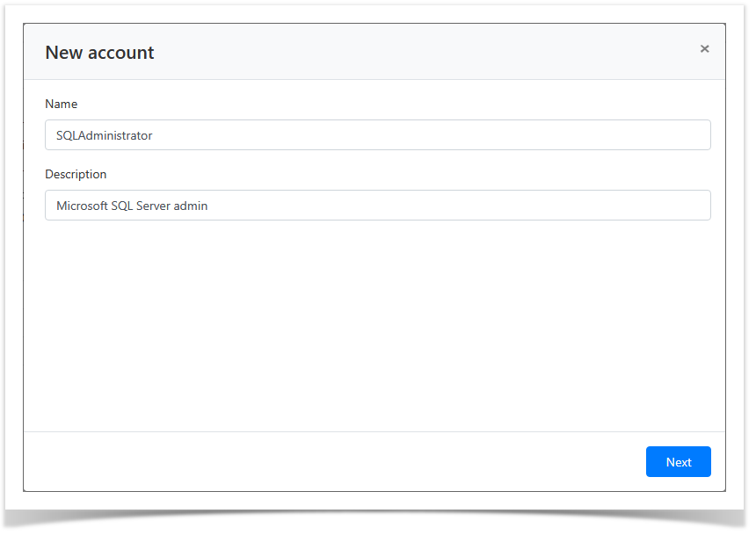The height and width of the screenshot is (535, 756).
Task: Click the word "Server" in Description
Action: point(156,206)
